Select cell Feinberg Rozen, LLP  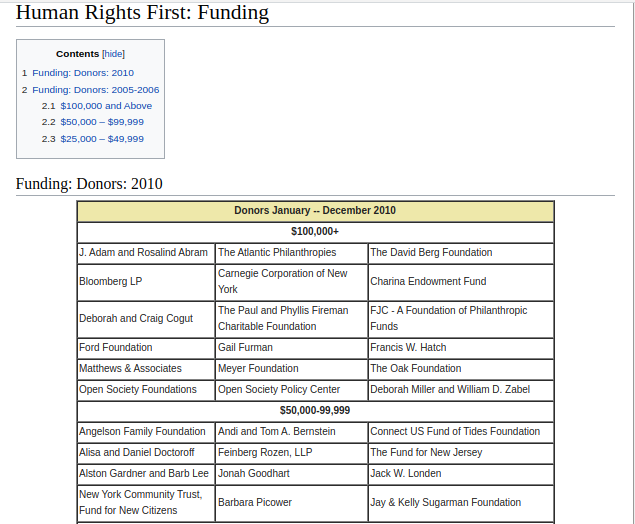click(291, 453)
